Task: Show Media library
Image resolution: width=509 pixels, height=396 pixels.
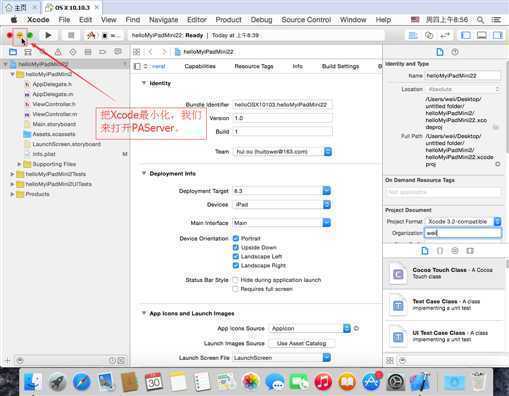Action: [470, 251]
